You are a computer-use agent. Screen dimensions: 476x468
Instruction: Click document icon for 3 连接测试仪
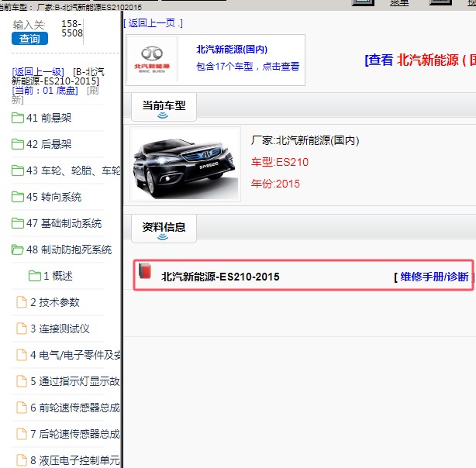tap(22, 329)
